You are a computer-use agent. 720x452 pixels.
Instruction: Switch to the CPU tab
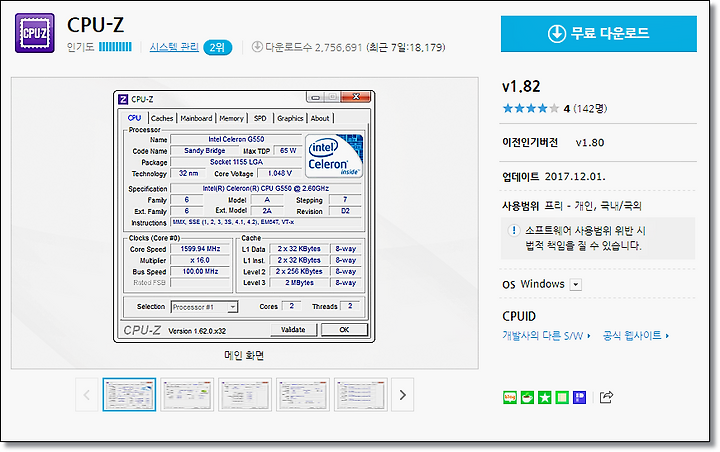(x=134, y=118)
